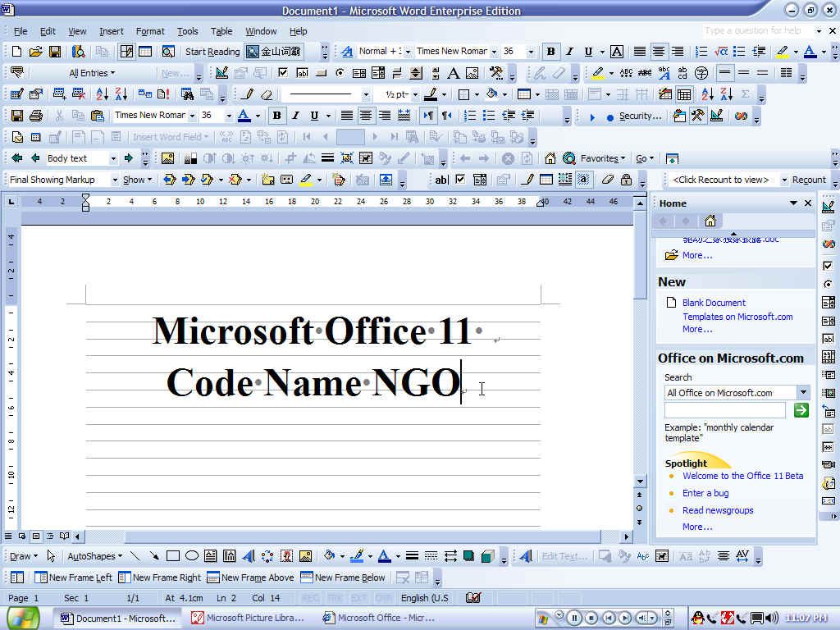Open Print Preview magnifier icon
The image size is (840, 630).
(x=168, y=52)
